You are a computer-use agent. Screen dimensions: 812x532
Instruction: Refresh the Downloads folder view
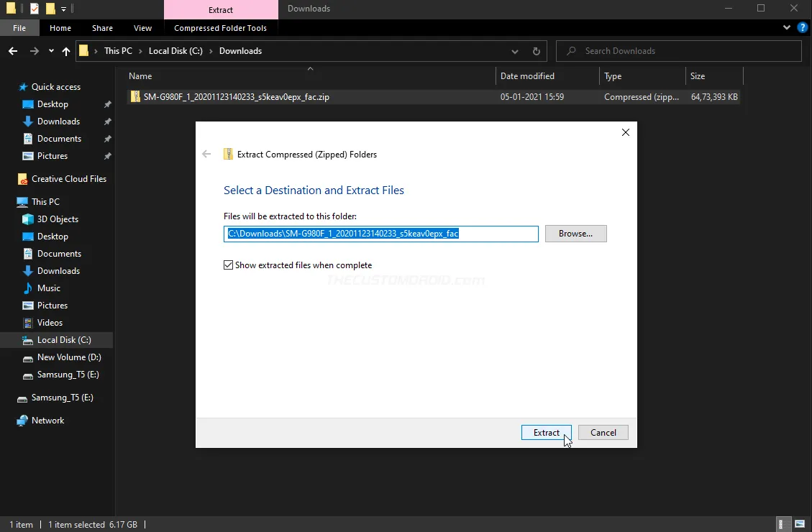coord(537,50)
